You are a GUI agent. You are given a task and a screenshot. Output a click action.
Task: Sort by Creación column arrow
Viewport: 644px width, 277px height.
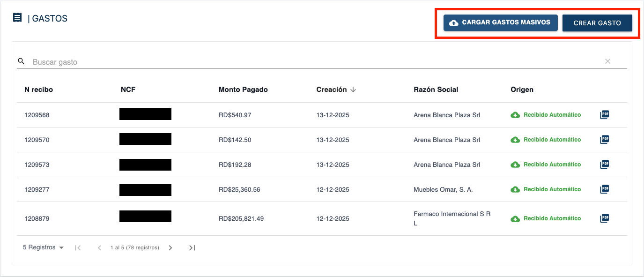tap(353, 90)
